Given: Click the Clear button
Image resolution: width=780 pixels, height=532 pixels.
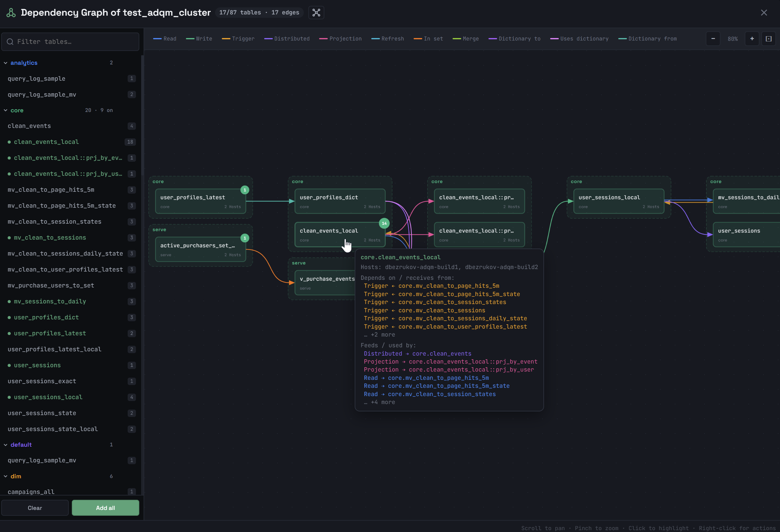Looking at the screenshot, I should click(x=35, y=508).
